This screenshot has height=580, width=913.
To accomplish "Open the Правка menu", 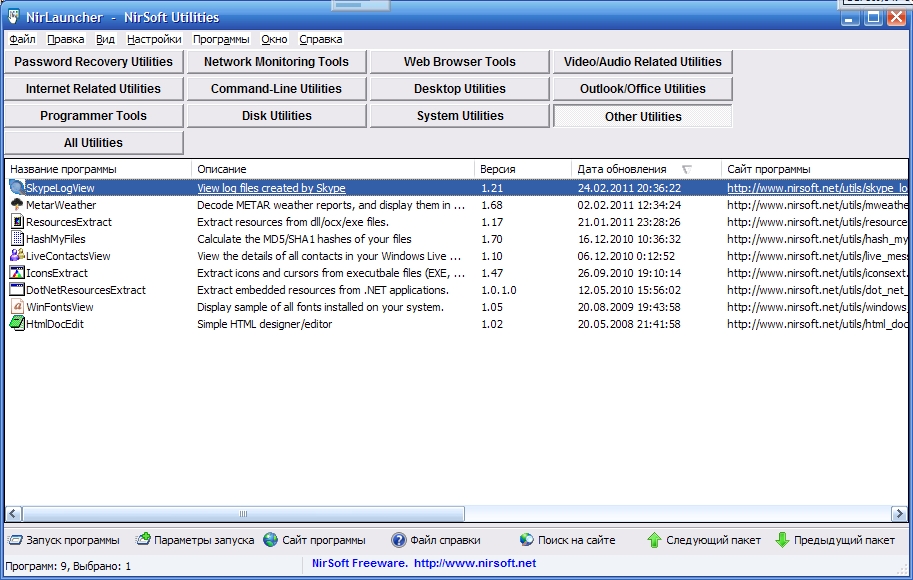I will (x=65, y=39).
